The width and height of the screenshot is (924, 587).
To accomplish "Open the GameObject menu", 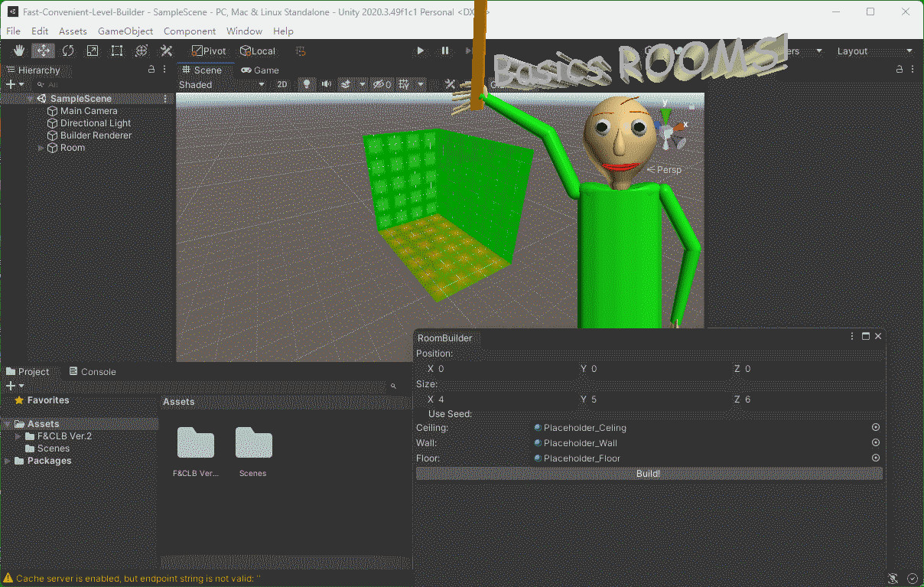I will pyautogui.click(x=125, y=31).
